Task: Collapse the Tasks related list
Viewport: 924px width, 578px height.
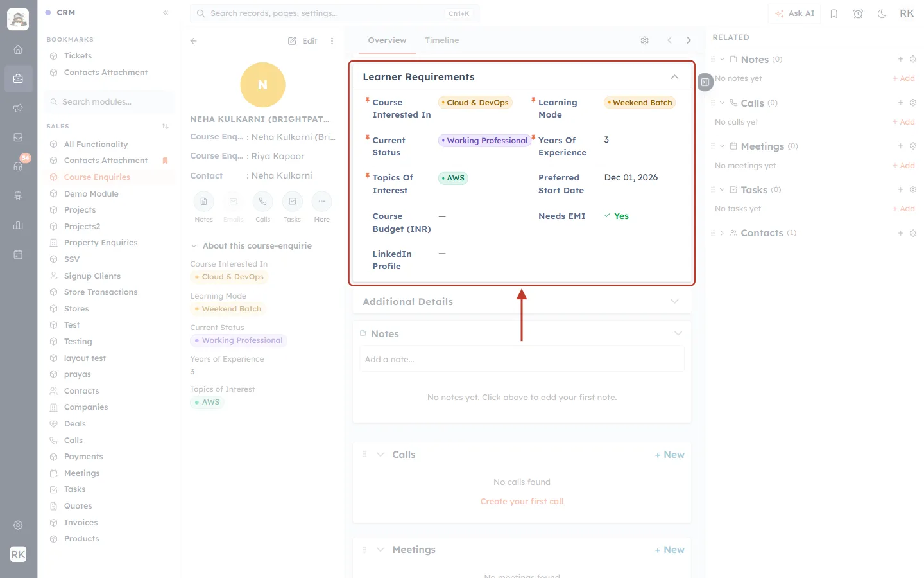Action: [x=722, y=189]
